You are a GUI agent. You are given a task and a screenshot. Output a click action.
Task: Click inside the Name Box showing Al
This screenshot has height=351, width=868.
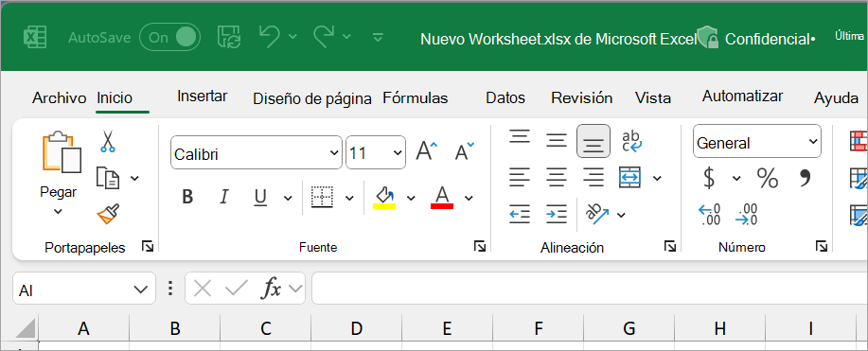pos(84,289)
